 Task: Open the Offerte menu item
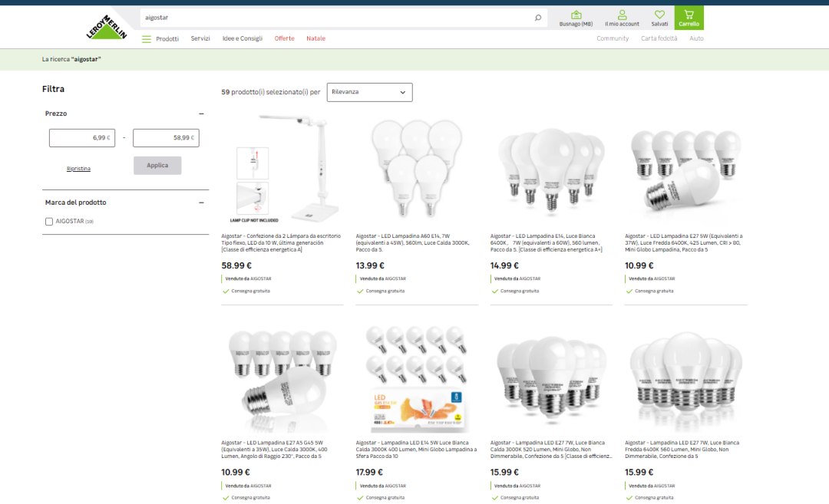point(284,38)
